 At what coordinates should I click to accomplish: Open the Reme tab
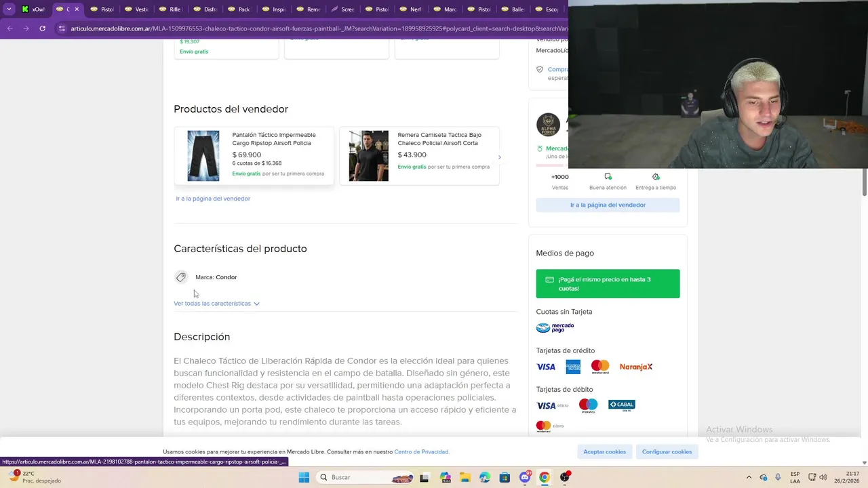(x=307, y=9)
